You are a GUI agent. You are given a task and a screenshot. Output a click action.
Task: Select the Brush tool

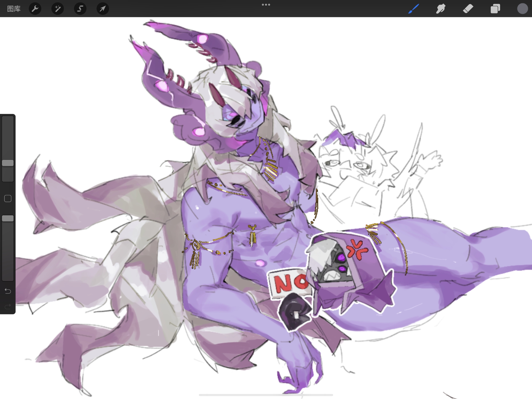click(414, 9)
